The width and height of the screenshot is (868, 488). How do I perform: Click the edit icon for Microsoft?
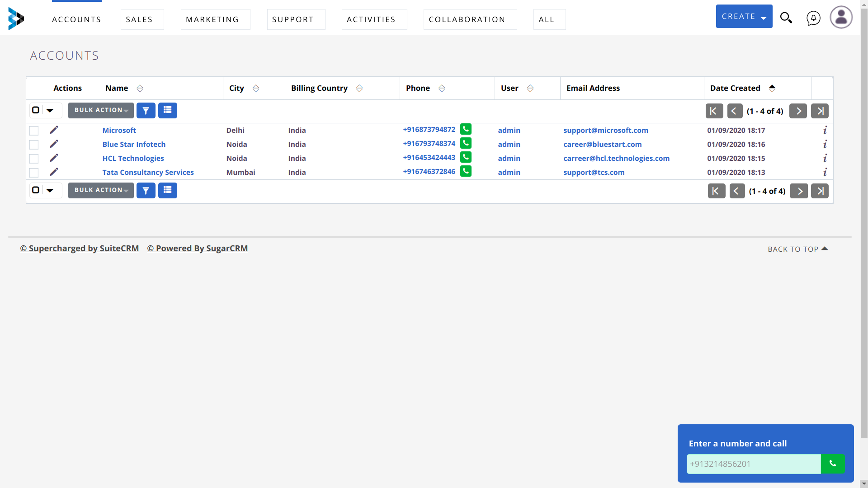coord(54,130)
